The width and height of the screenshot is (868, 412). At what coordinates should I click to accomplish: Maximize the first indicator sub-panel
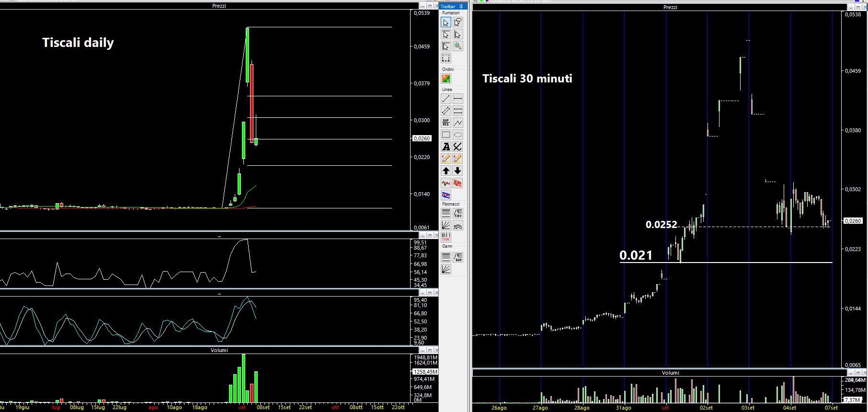coord(430,235)
